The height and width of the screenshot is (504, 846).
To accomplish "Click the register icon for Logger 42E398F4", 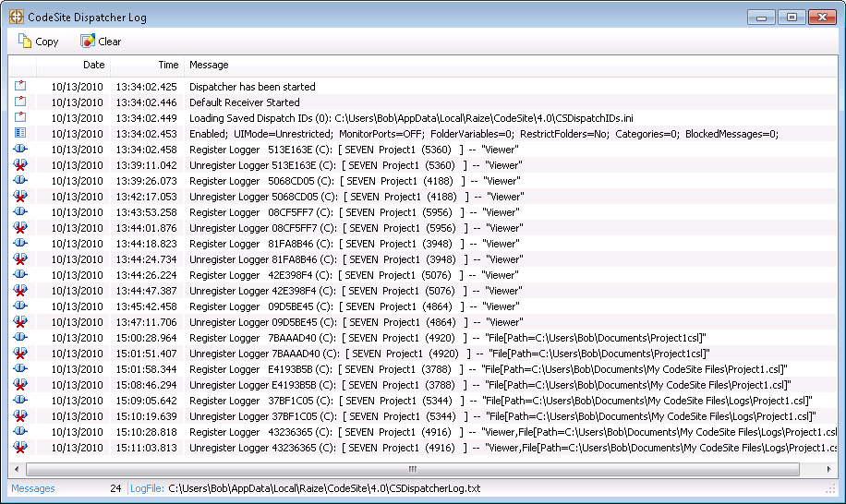I will [20, 274].
